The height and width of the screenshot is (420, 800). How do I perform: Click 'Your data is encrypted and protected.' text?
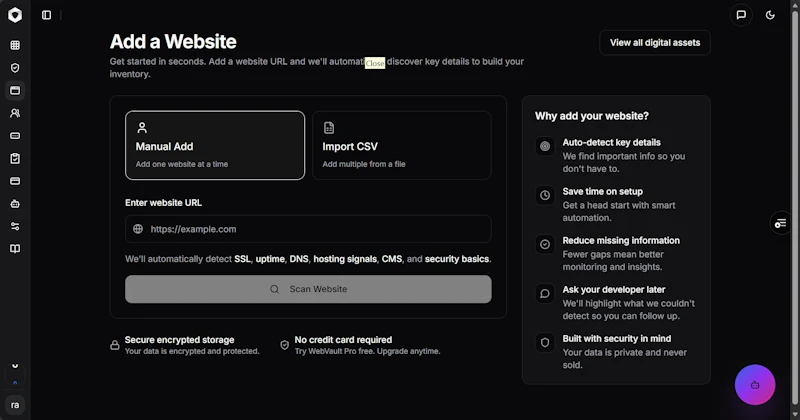coord(192,351)
